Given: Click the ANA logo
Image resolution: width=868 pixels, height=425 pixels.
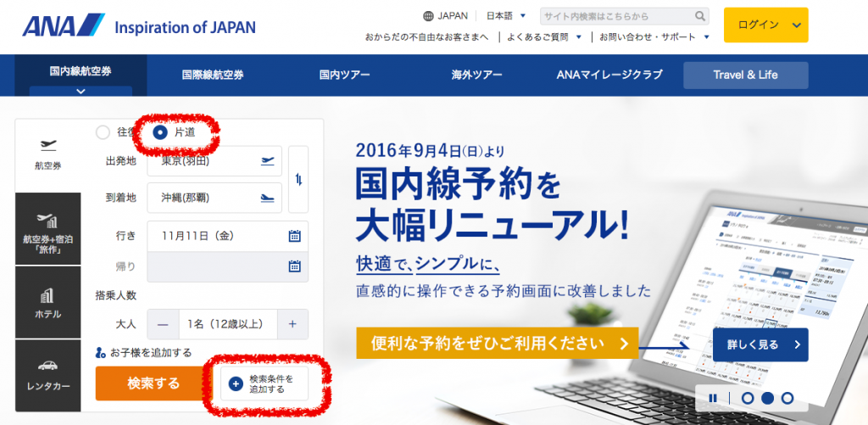Looking at the screenshot, I should tap(63, 25).
